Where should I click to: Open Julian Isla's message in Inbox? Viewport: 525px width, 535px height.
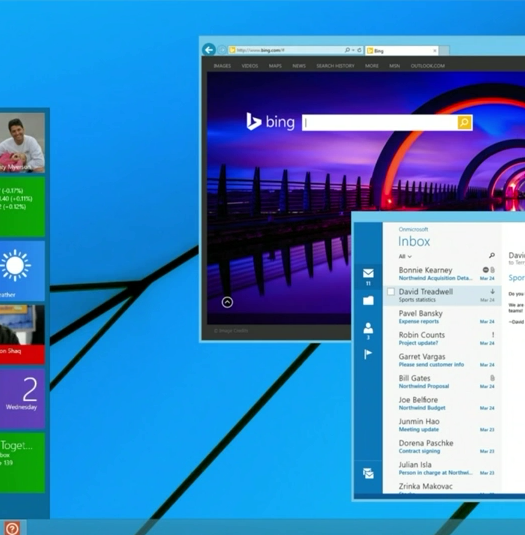[x=442, y=468]
